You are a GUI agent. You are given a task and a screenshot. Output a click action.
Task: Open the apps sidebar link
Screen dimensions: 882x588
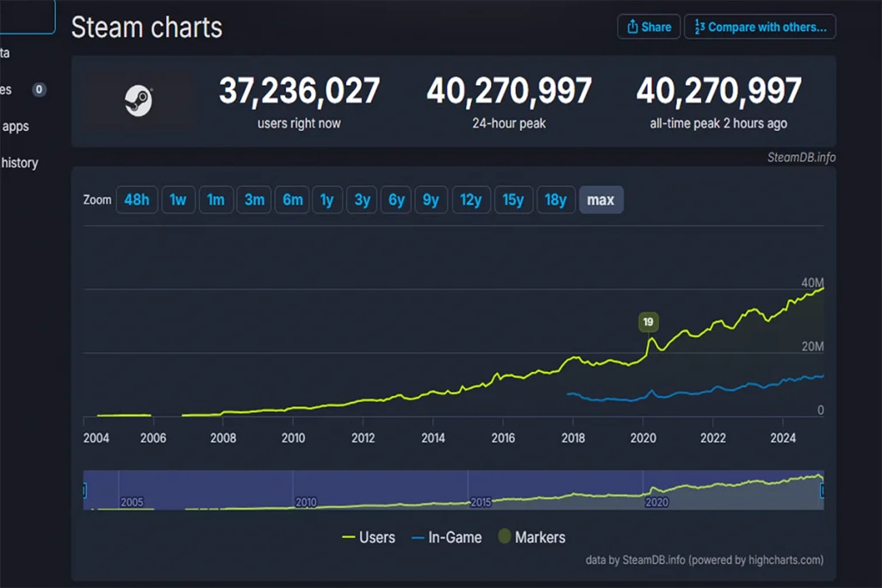pyautogui.click(x=16, y=127)
